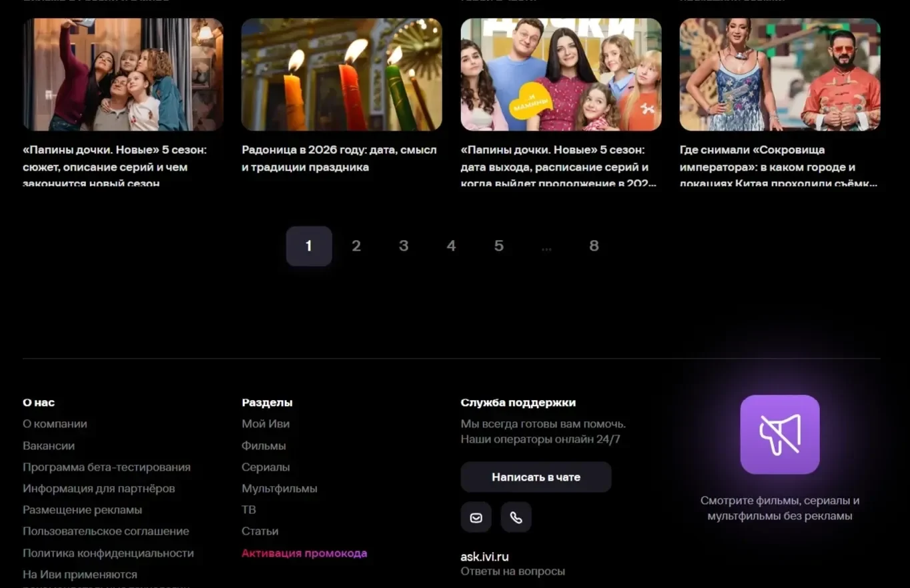Open Программа бета-тестирования link

[x=107, y=467]
